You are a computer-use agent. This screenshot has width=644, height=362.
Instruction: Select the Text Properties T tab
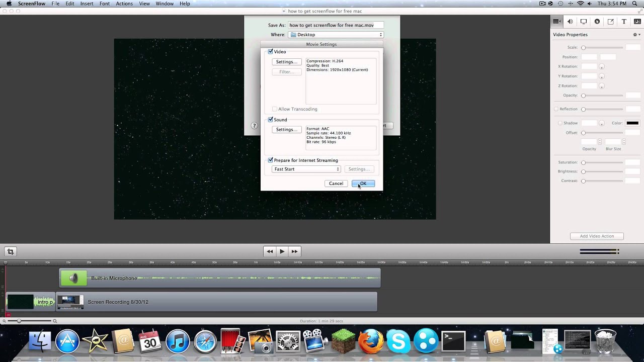click(x=624, y=22)
